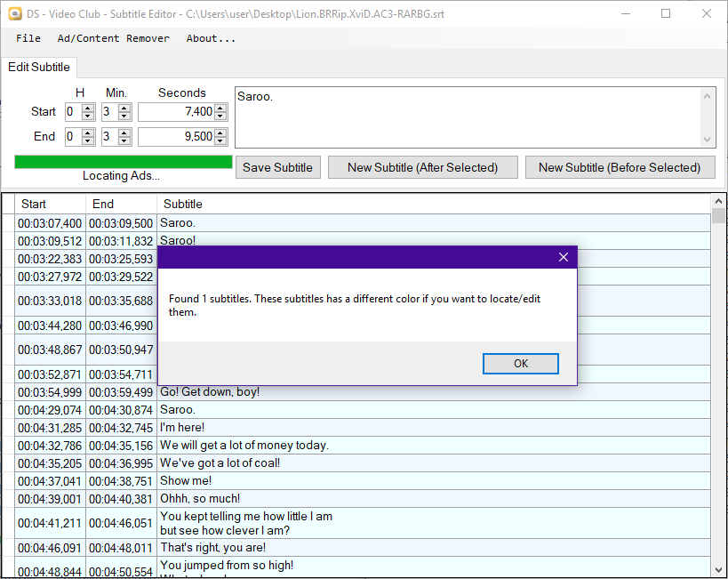Close the message dialog with X
Screen dimensions: 728x579
point(564,257)
